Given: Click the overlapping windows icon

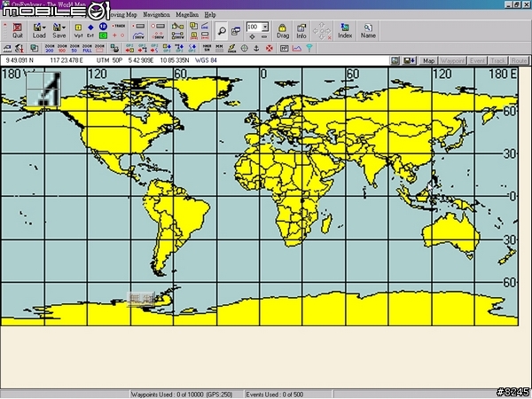Looking at the screenshot, I should tap(236, 31).
